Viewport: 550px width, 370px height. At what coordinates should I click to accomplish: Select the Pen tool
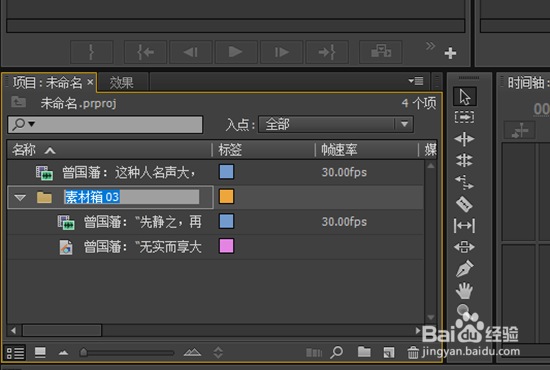click(464, 269)
